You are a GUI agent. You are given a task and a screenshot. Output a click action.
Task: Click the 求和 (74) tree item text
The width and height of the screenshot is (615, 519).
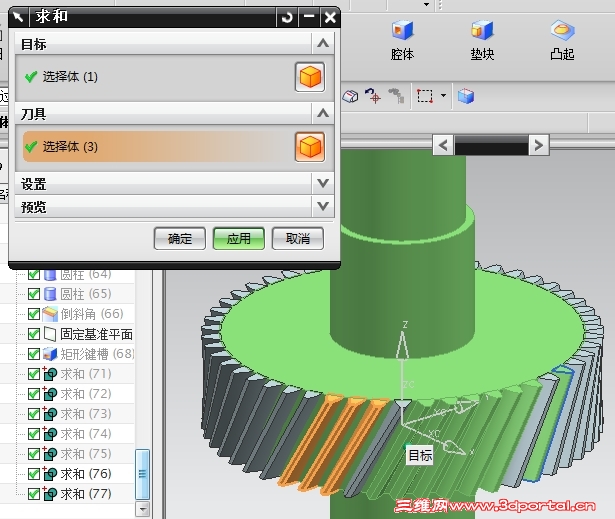click(x=86, y=434)
